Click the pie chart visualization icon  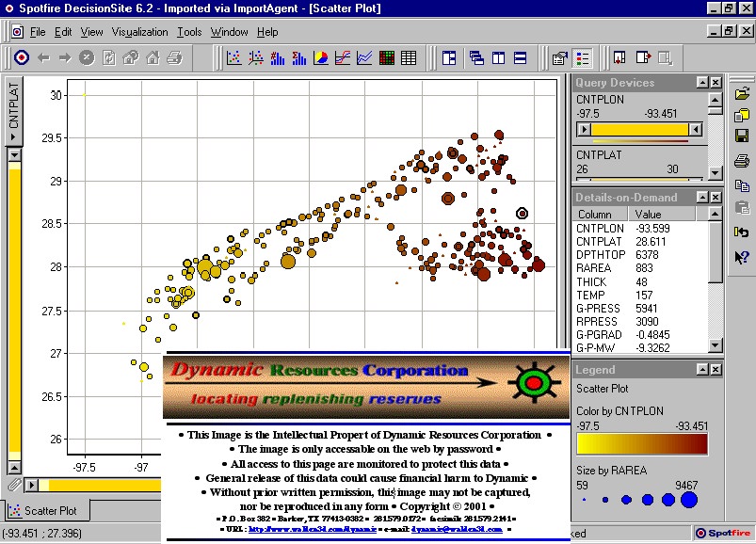coord(321,58)
